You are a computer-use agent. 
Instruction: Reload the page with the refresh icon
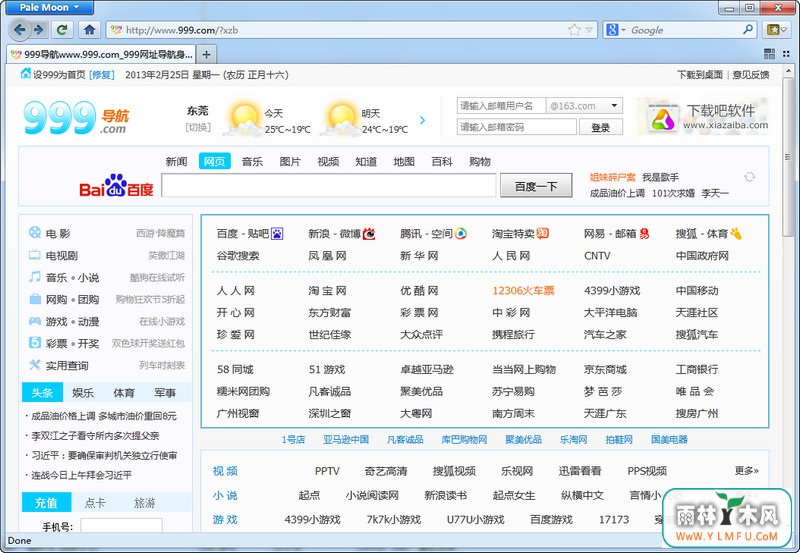[62, 30]
